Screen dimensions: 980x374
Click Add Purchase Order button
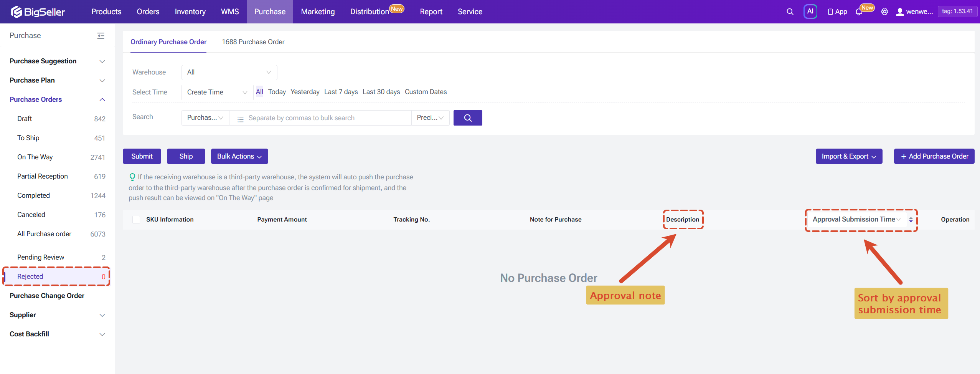coord(934,156)
